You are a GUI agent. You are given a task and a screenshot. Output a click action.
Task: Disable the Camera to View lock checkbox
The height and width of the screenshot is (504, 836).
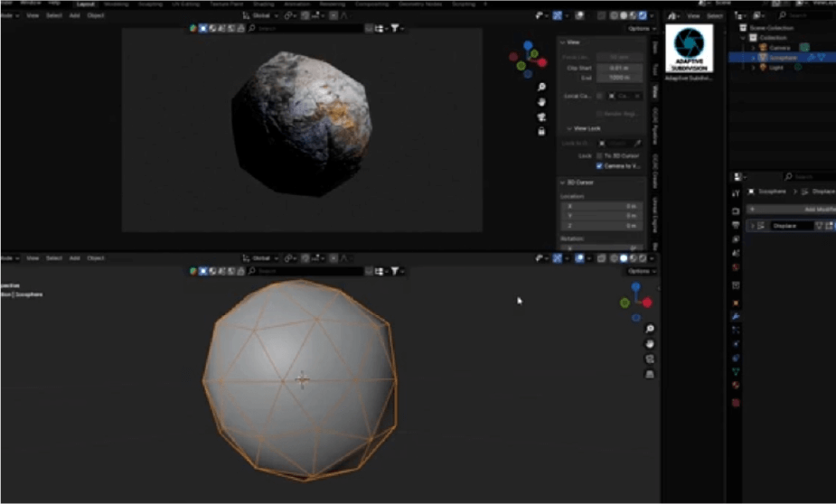[x=599, y=166]
